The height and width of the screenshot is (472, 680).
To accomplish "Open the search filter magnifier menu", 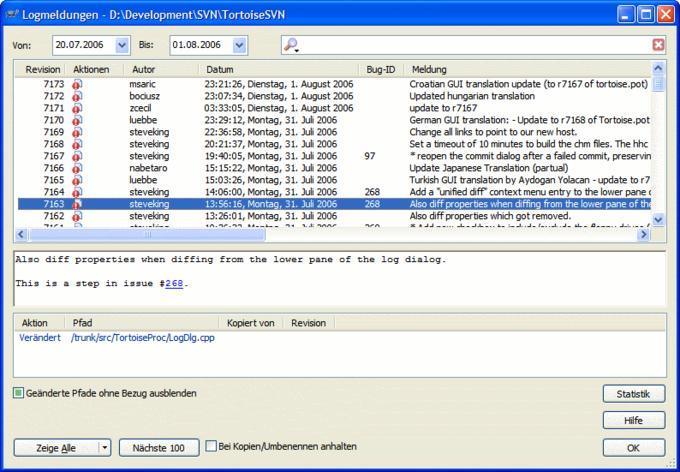I will point(291,45).
